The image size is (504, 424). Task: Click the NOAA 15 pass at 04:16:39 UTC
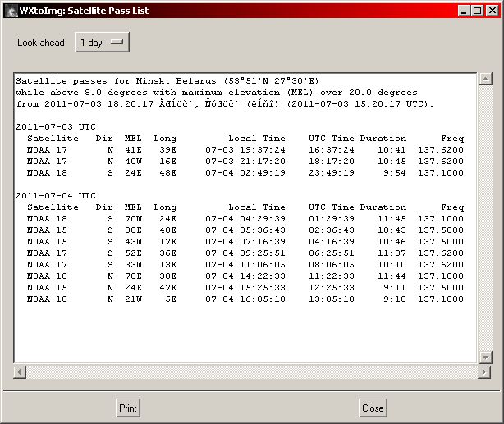tap(245, 242)
